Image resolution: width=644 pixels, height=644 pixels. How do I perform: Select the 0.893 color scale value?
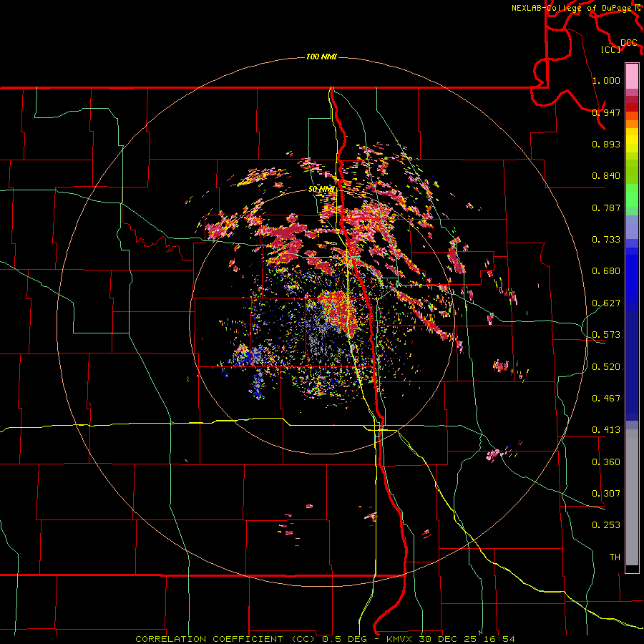606,144
